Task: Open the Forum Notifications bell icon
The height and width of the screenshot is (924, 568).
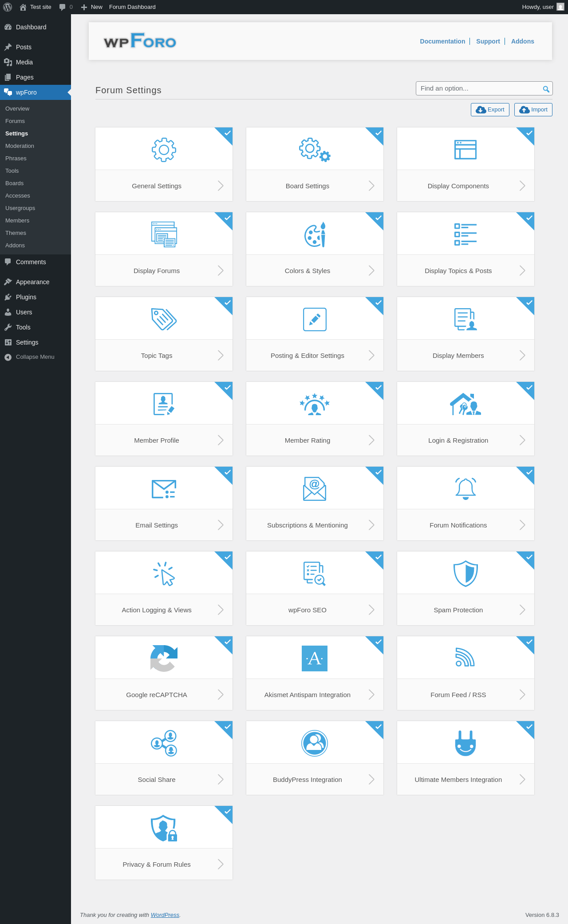Action: [465, 489]
